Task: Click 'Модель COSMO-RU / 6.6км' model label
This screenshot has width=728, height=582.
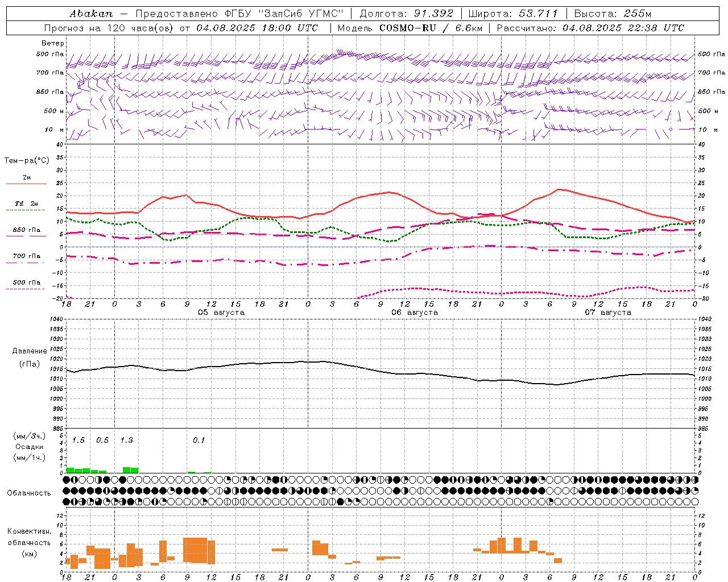Action: [x=410, y=28]
